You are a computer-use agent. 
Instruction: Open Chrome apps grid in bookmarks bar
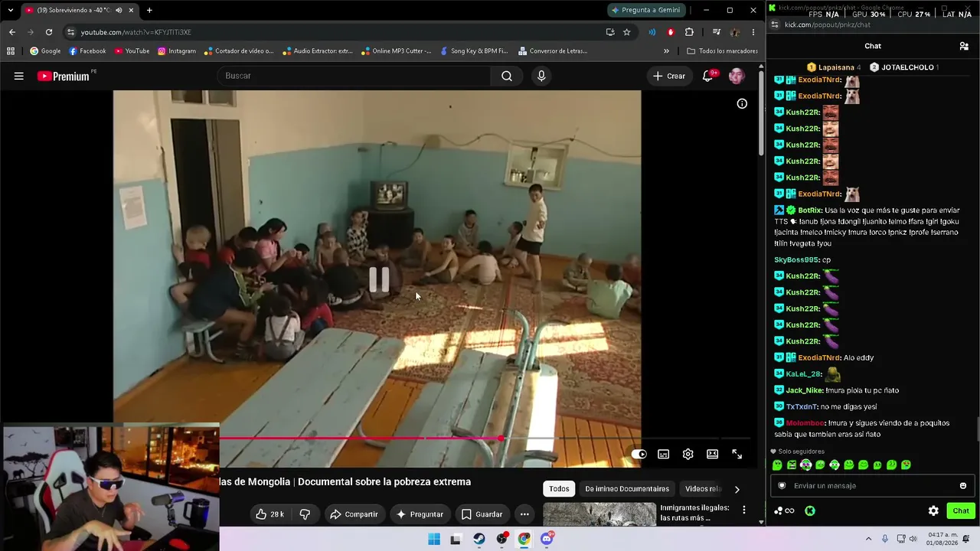(11, 51)
